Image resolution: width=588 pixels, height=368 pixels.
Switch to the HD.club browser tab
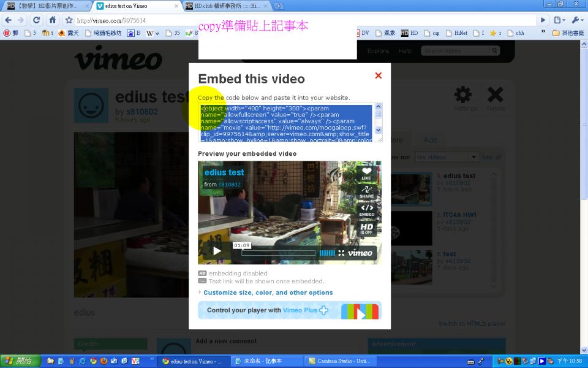coord(227,6)
